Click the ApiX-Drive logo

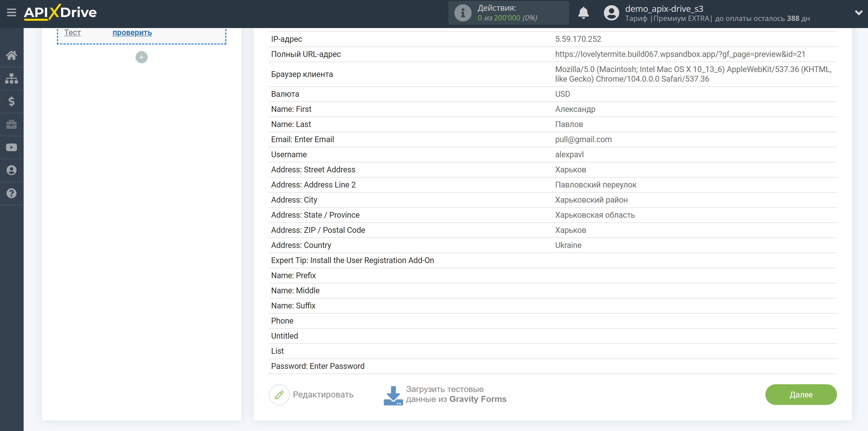coord(60,12)
